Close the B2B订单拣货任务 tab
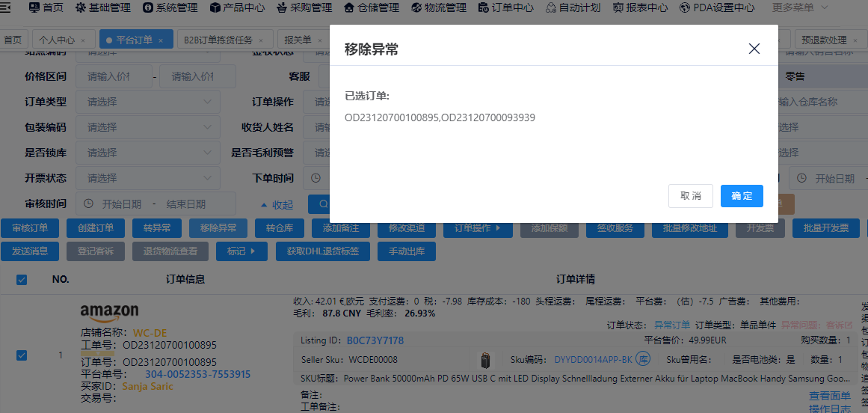The image size is (868, 413). pos(261,40)
